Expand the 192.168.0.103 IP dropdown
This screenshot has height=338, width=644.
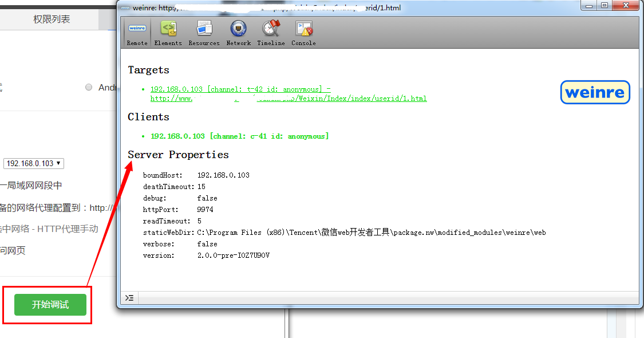[x=34, y=163]
